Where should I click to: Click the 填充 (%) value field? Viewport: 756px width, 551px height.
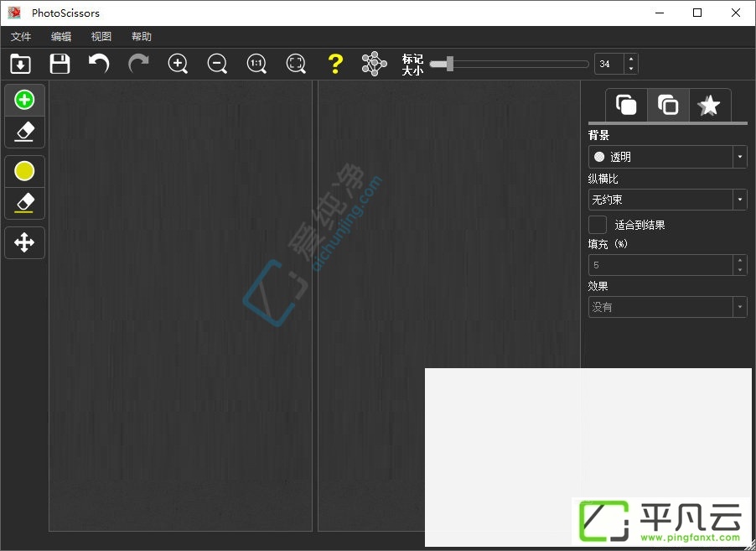click(661, 265)
